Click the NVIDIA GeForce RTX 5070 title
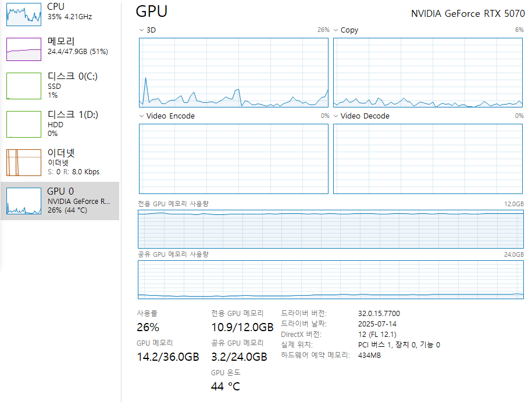Image resolution: width=532 pixels, height=402 pixels. [468, 13]
